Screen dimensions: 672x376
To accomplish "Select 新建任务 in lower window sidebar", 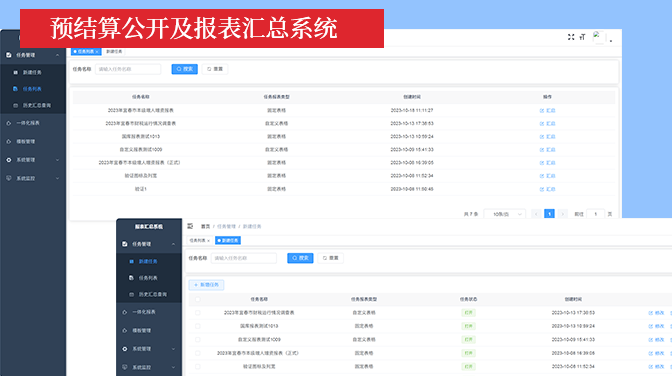I will tap(149, 262).
